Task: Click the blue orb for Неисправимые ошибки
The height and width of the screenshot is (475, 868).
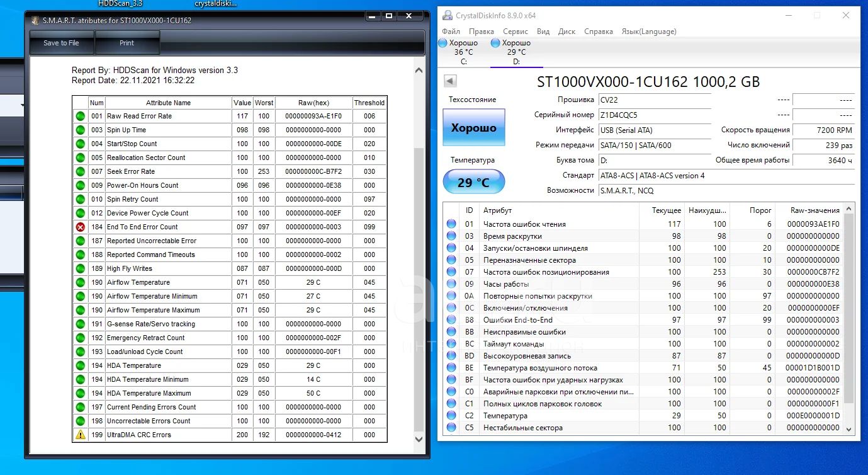Action: pyautogui.click(x=451, y=331)
